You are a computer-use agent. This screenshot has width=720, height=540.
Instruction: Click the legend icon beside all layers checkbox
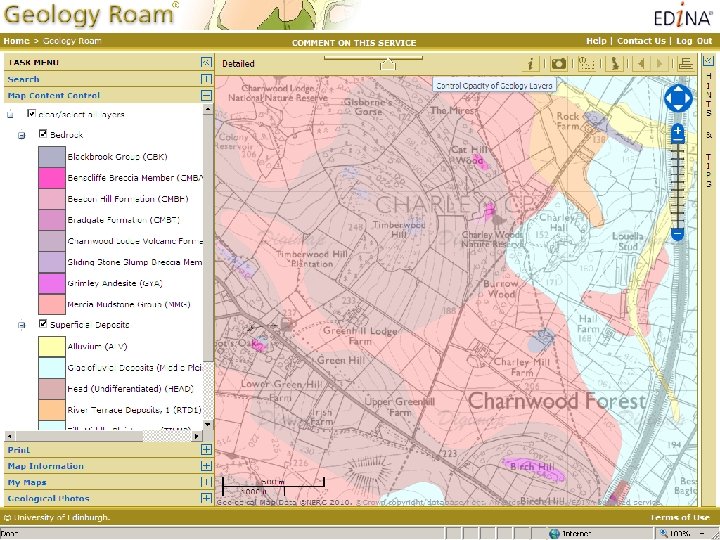(x=11, y=114)
